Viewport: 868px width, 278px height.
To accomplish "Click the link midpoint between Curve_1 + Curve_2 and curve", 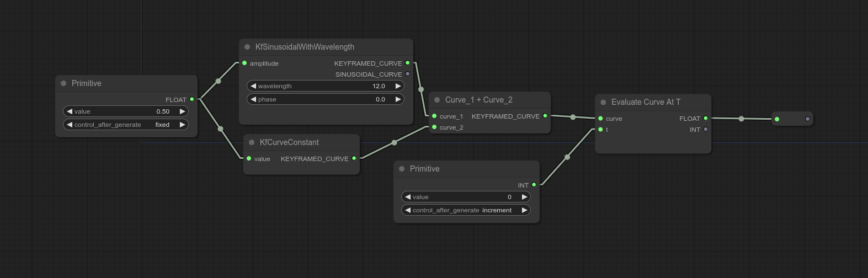I will click(573, 117).
